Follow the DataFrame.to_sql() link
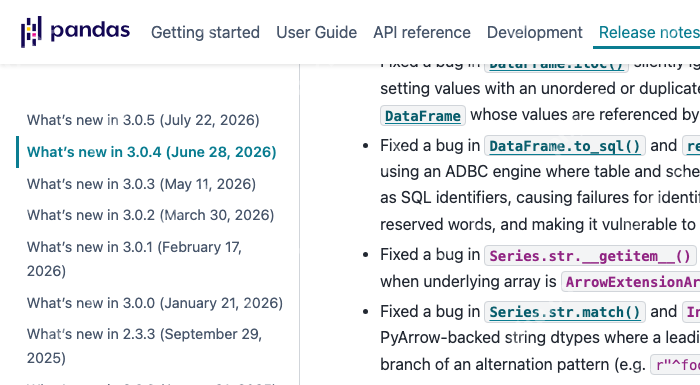 565,146
